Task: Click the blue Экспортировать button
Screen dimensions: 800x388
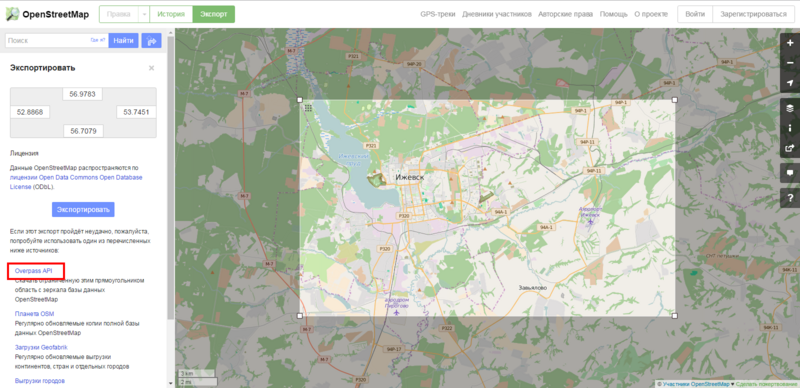Action: [83, 210]
